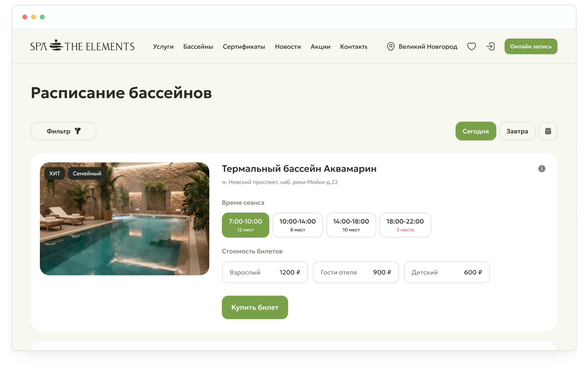Screen dimensions: 588x374
Task: Select the Сегодня date tab
Action: point(476,131)
